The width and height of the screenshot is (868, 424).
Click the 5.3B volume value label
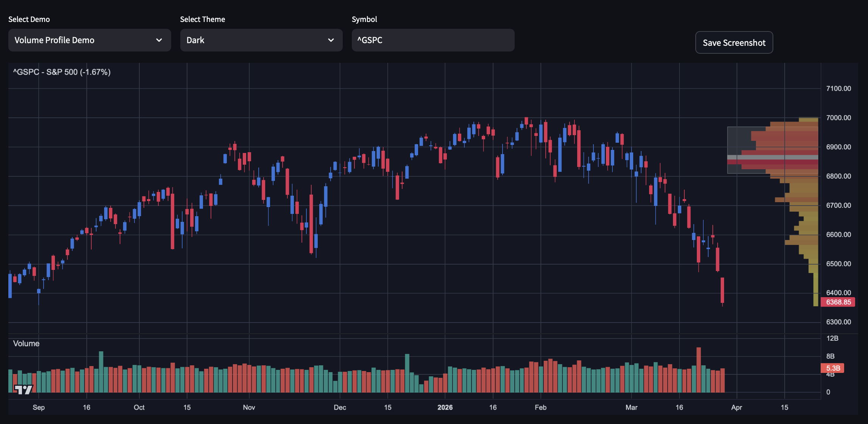point(833,368)
